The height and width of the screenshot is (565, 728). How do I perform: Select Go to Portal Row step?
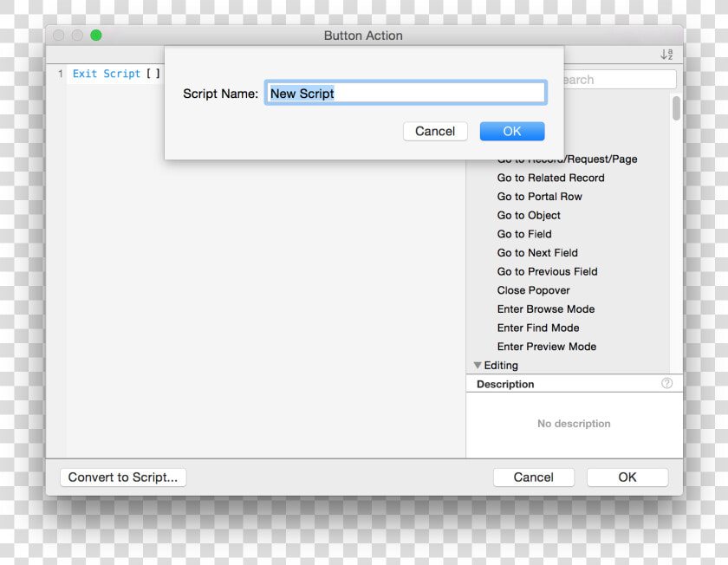[x=539, y=197]
